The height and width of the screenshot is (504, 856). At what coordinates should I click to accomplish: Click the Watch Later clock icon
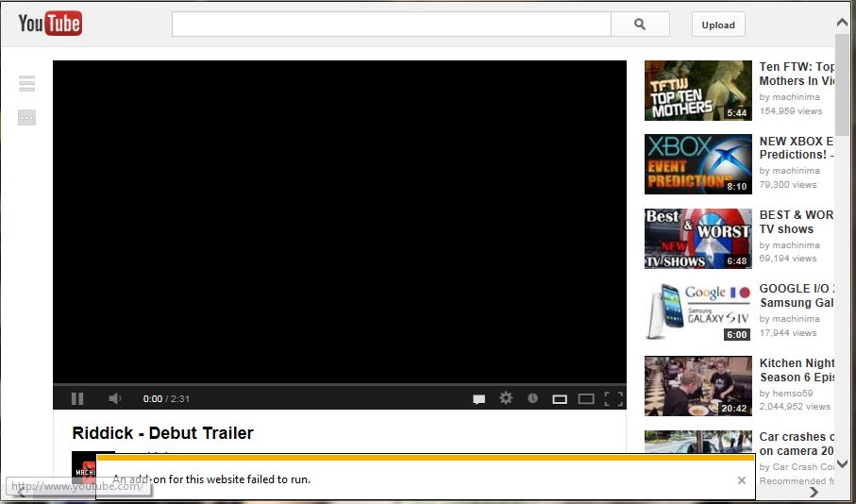pyautogui.click(x=533, y=398)
